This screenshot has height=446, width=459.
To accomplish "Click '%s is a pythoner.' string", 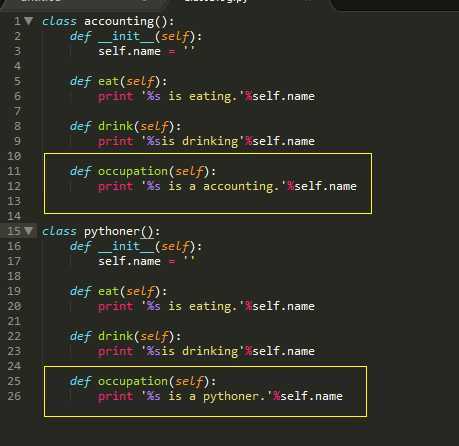I will [207, 396].
